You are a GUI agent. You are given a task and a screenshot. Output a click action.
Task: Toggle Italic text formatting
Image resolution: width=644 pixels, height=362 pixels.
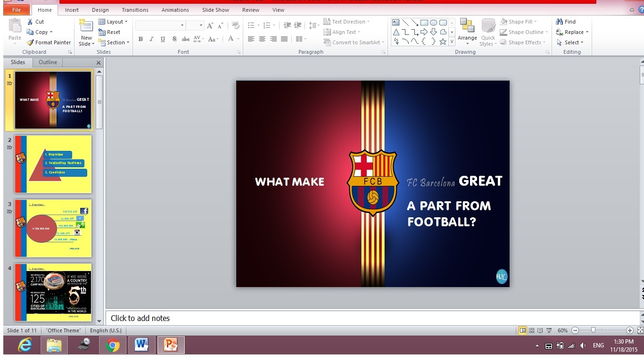pyautogui.click(x=151, y=39)
